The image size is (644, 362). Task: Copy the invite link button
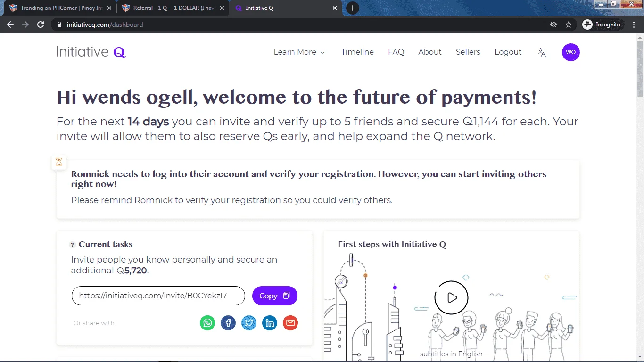pos(275,296)
